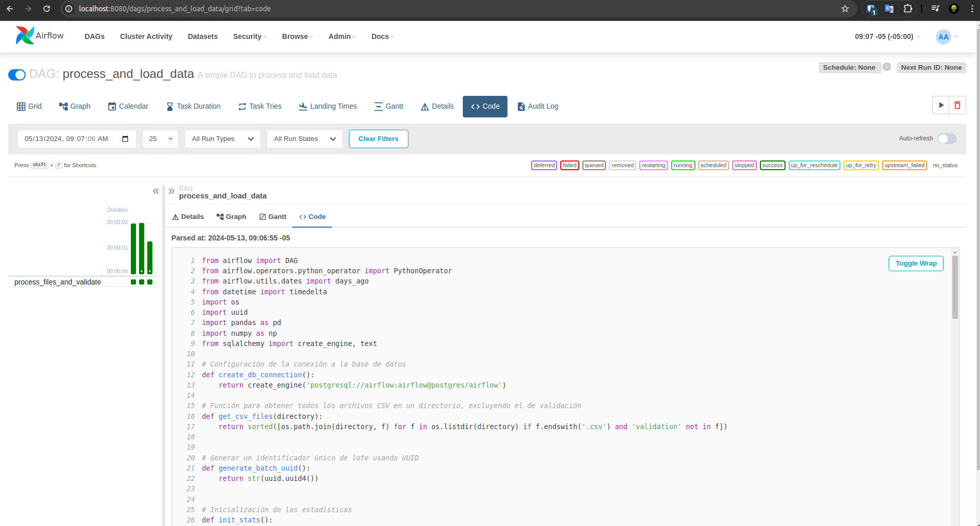Image resolution: width=980 pixels, height=526 pixels.
Task: Open inner panel Details tab
Action: tap(188, 217)
